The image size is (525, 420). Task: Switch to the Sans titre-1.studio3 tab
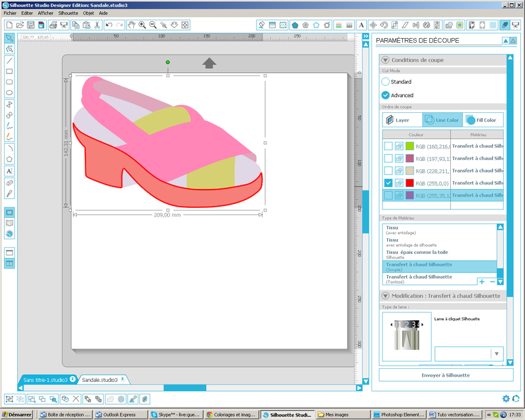point(46,380)
